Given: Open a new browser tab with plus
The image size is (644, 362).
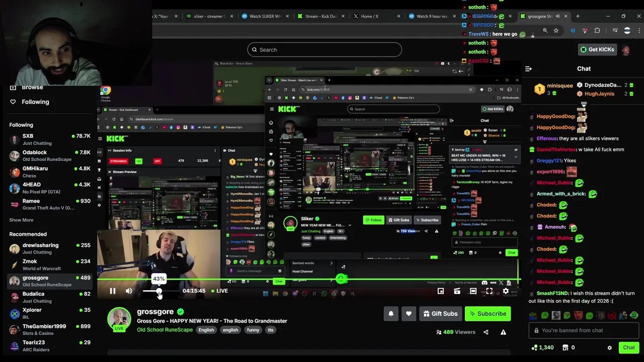Looking at the screenshot, I should coord(578,17).
